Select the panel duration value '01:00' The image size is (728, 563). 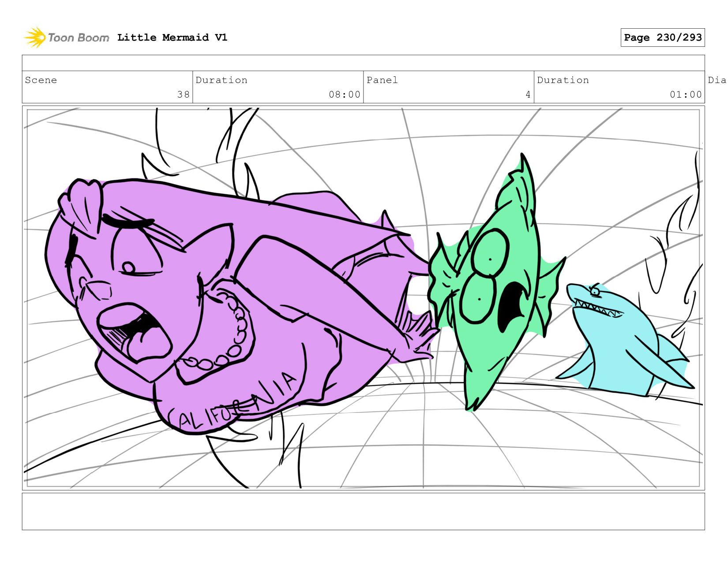point(686,94)
